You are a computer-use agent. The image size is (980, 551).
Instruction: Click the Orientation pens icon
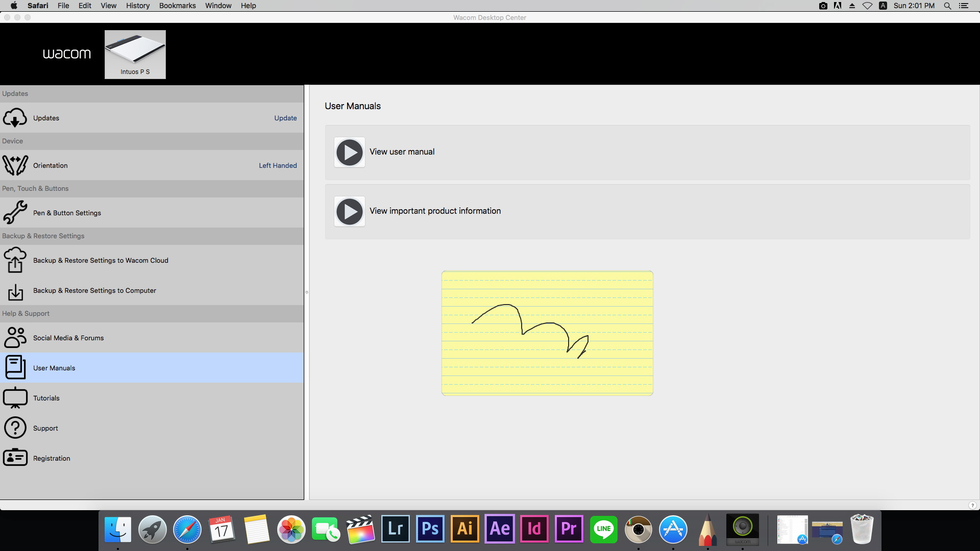click(x=15, y=165)
